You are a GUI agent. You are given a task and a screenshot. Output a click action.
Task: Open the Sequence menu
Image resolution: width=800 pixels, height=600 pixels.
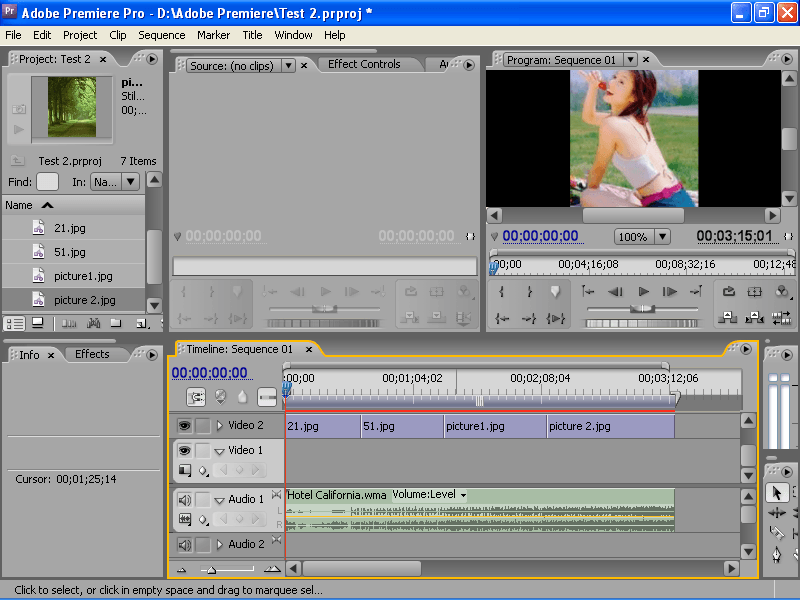pyautogui.click(x=161, y=35)
